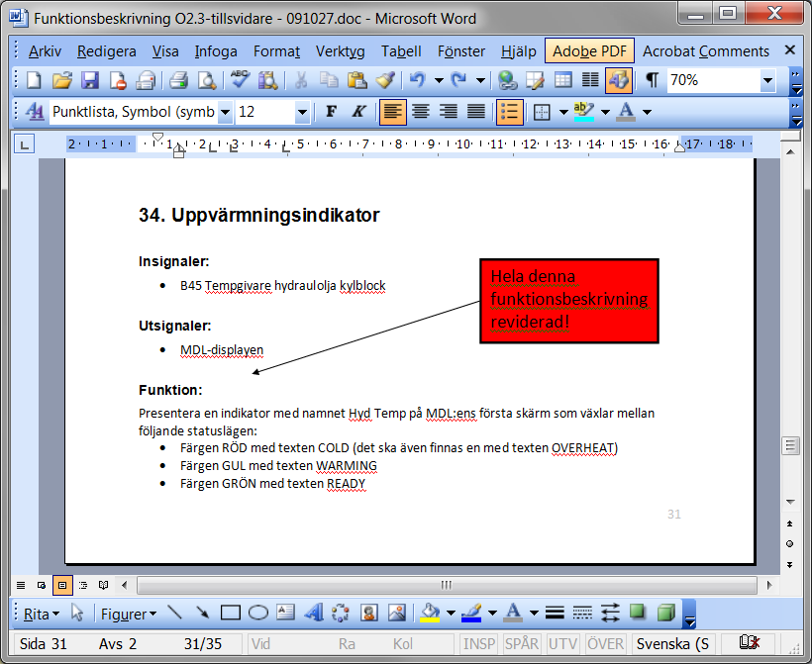Toggle the Drawing toolbar button

click(619, 81)
